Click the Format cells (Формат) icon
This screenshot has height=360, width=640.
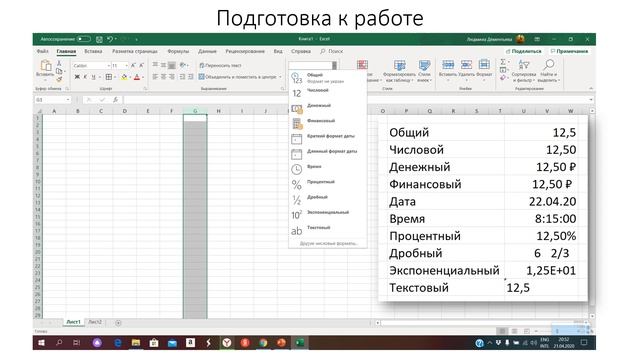point(484,64)
